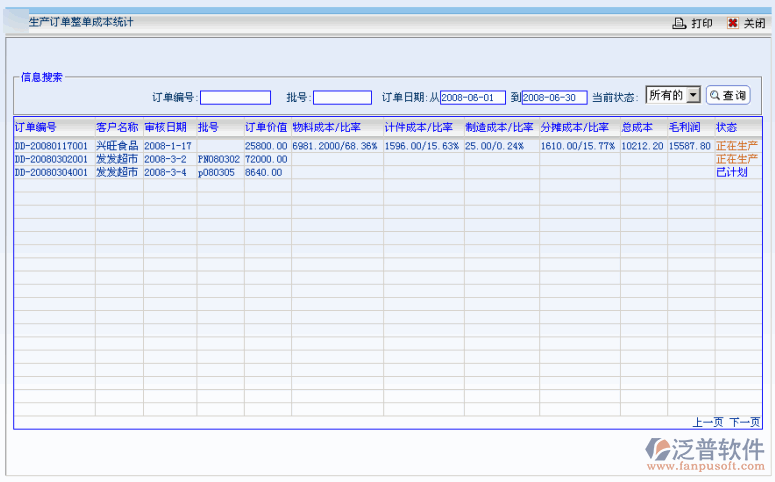Image resolution: width=775 pixels, height=482 pixels.
Task: Click the 状态 column header
Action: tap(727, 128)
